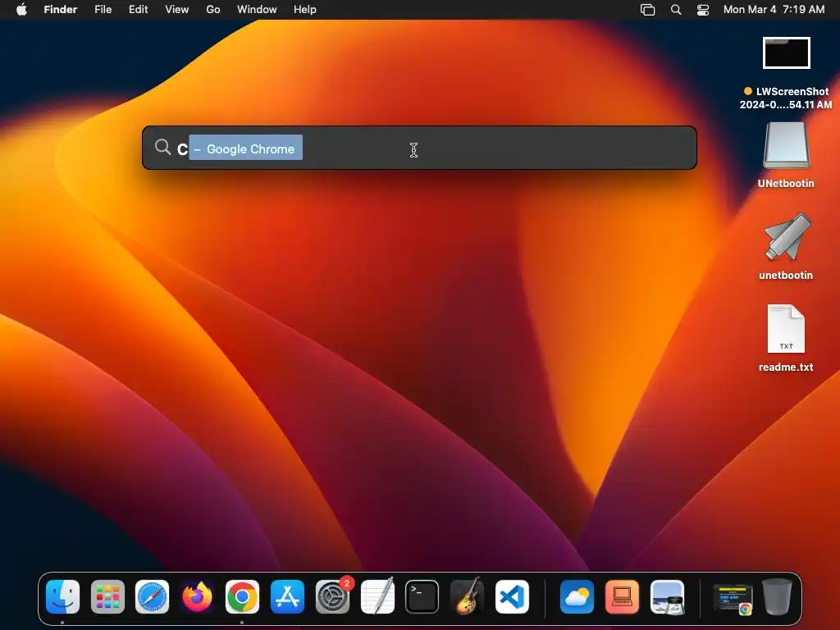Open Control Center from menu bar
The image size is (840, 630).
(x=703, y=10)
